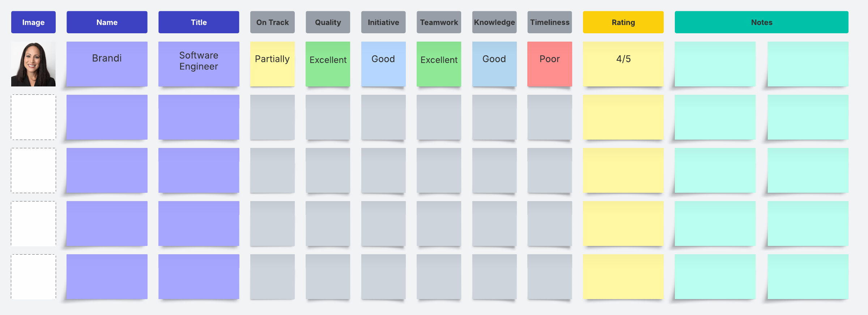This screenshot has height=315, width=868.
Task: Click the yellow Partially sticky note
Action: (272, 64)
